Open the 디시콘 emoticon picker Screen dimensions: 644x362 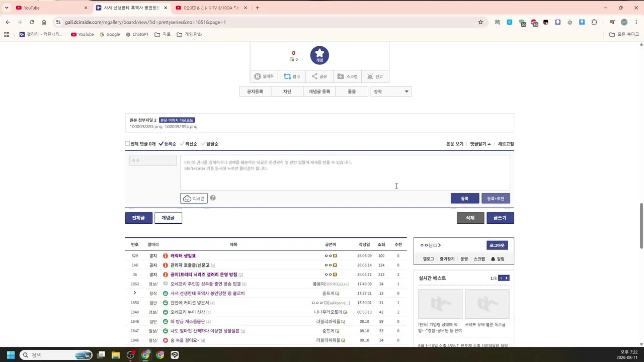[x=194, y=199]
